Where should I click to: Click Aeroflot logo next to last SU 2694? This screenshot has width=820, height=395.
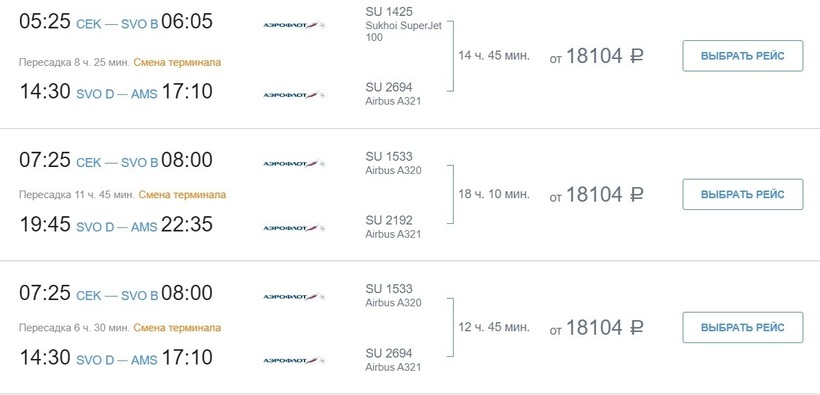[293, 360]
